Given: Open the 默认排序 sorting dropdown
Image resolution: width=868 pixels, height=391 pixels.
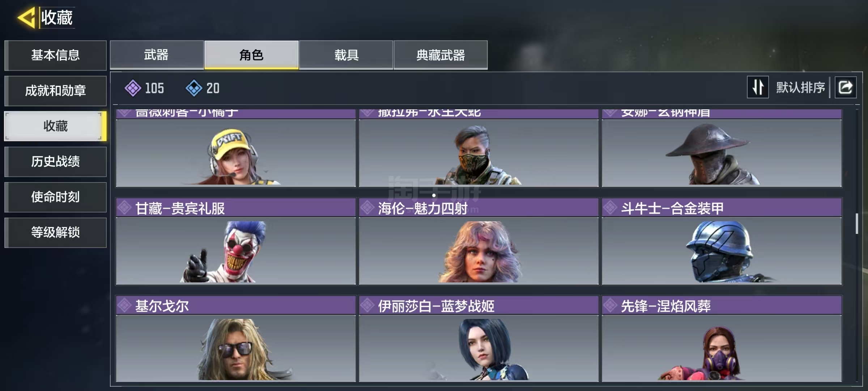Looking at the screenshot, I should point(800,87).
